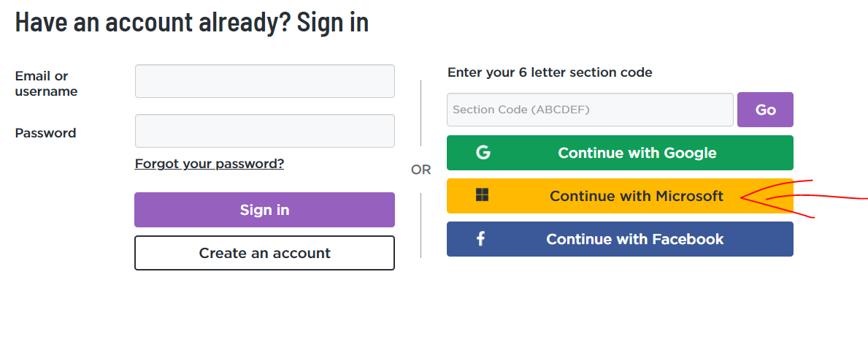Choose Continue with Facebook text
This screenshot has width=868, height=337.
click(635, 239)
